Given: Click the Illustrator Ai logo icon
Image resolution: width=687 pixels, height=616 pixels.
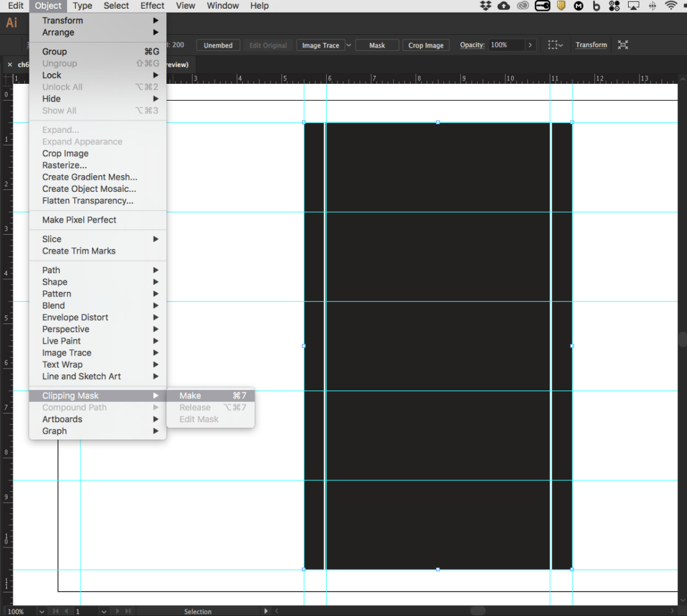Looking at the screenshot, I should pyautogui.click(x=11, y=23).
